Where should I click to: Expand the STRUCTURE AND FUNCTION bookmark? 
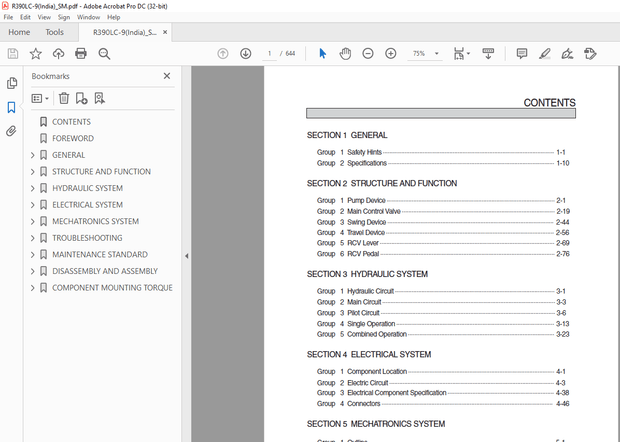pos(33,172)
